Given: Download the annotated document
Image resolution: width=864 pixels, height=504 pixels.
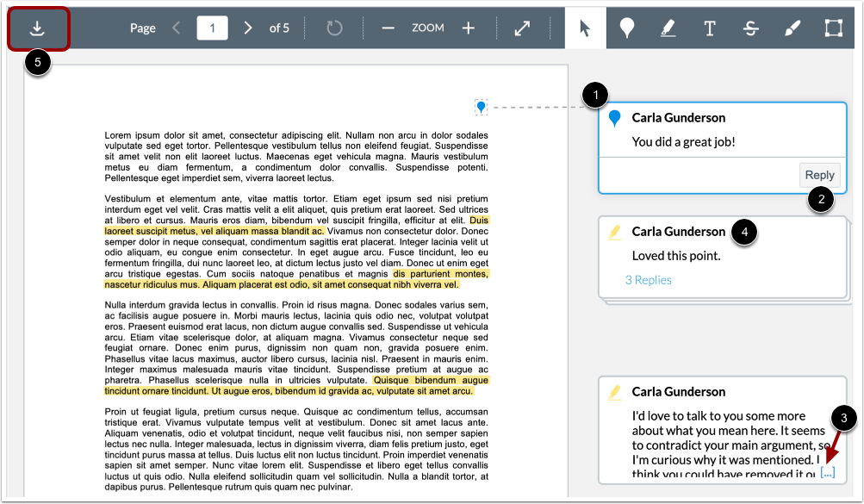Looking at the screenshot, I should pyautogui.click(x=37, y=27).
